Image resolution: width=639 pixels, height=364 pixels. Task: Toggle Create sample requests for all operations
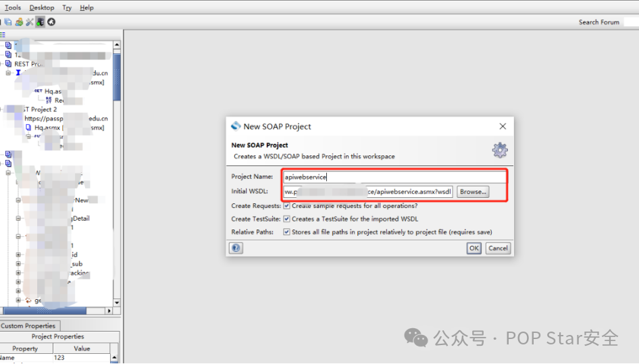click(x=287, y=205)
